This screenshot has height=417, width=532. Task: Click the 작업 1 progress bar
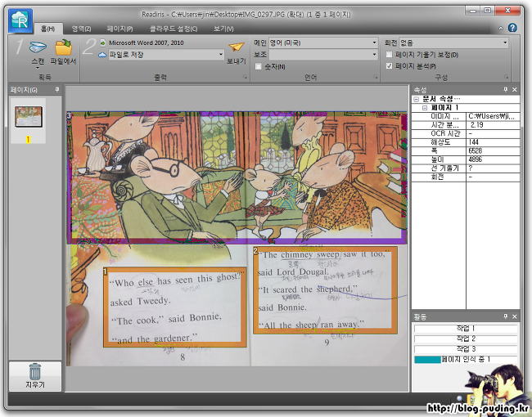466,328
